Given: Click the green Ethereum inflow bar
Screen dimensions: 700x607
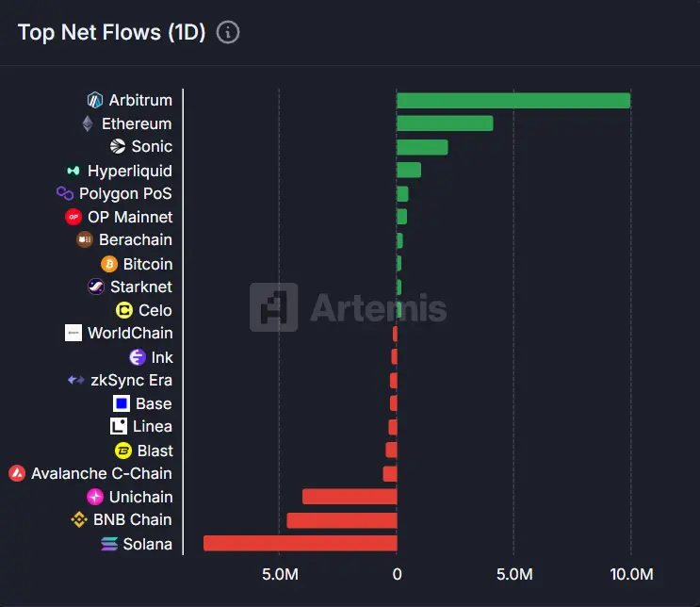Looking at the screenshot, I should pyautogui.click(x=445, y=123).
